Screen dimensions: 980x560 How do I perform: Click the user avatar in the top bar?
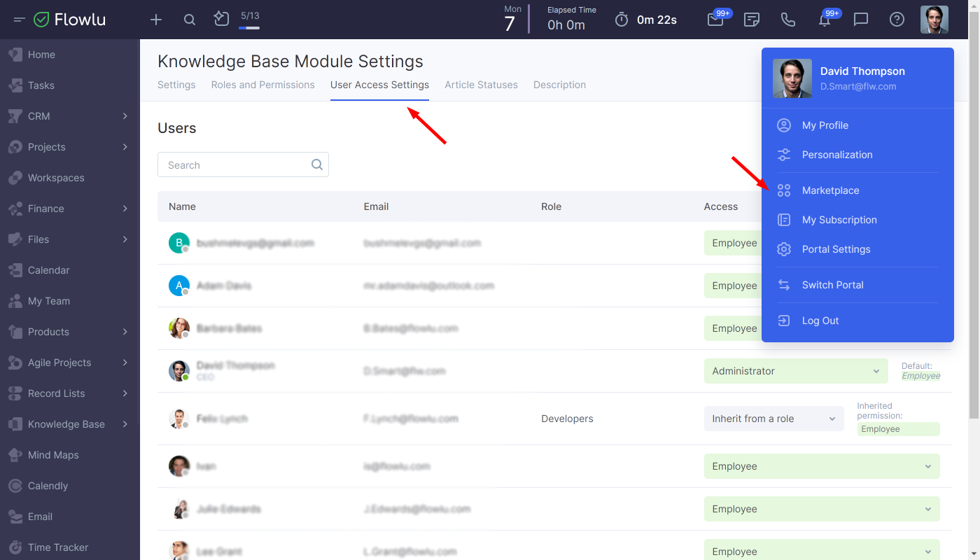click(x=934, y=20)
